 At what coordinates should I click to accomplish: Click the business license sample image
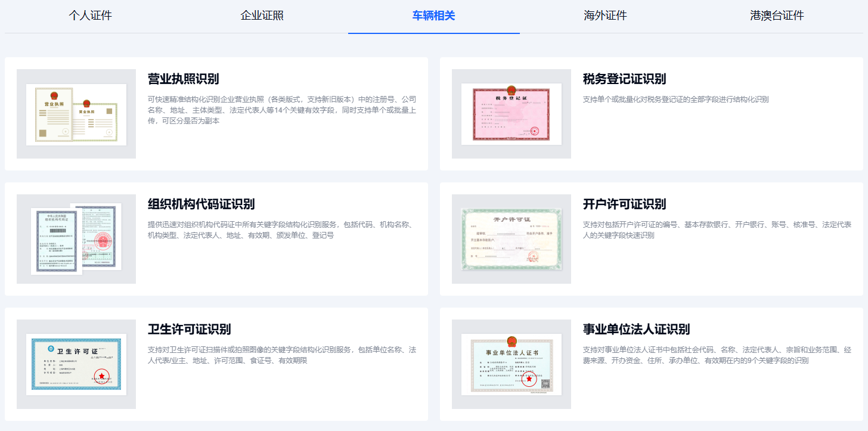pos(76,114)
